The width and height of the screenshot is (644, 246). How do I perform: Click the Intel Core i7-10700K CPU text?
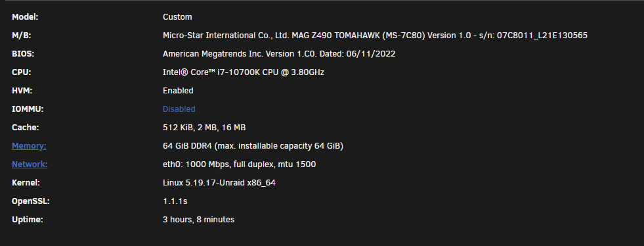coord(243,72)
